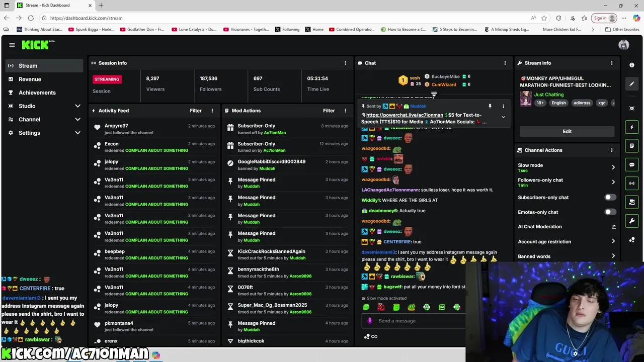Toggle Subscribers-only chat switch

609,197
